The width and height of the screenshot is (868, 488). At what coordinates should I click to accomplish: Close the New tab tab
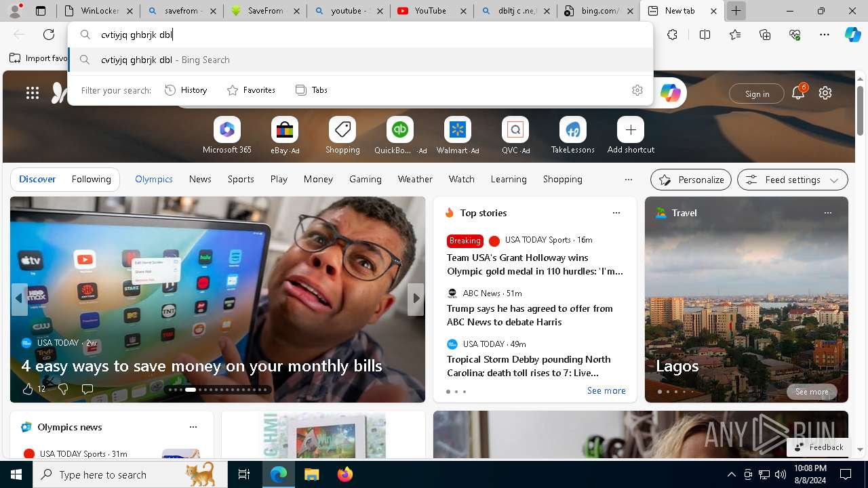point(713,11)
